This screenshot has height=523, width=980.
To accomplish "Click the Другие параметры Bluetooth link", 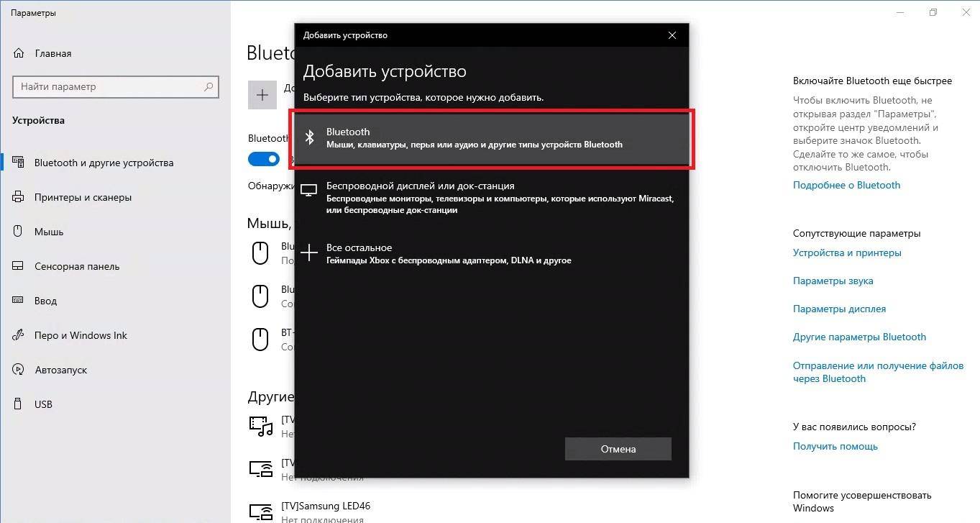I will (859, 337).
